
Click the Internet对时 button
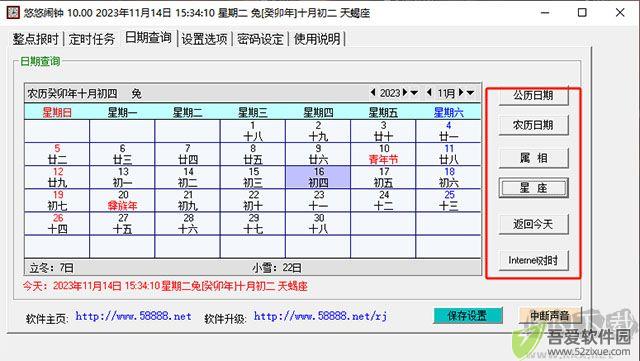coord(533,260)
